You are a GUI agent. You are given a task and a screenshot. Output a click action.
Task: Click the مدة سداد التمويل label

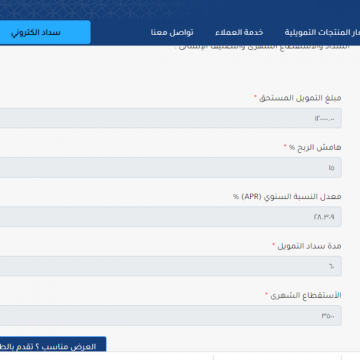(309, 246)
